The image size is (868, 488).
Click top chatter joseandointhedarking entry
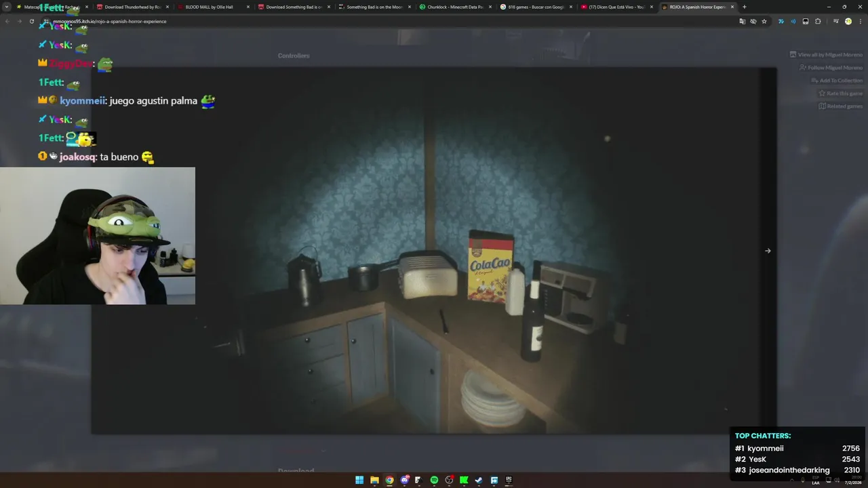click(x=797, y=470)
